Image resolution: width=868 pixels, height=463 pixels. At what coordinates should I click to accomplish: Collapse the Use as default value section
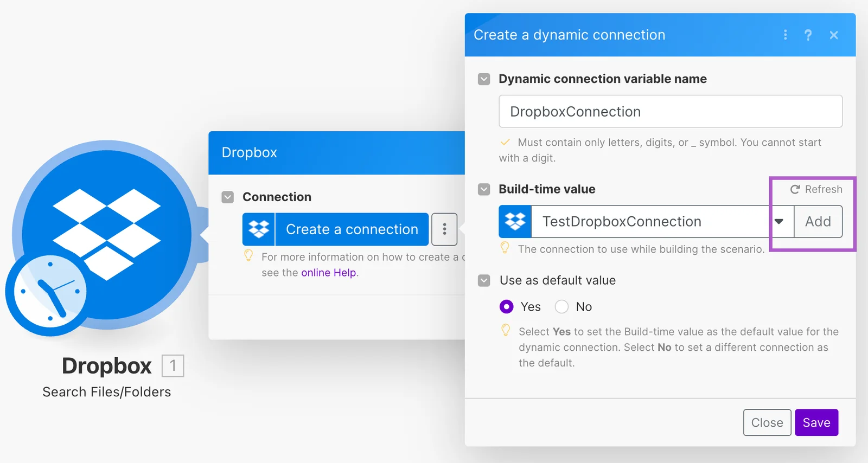(484, 280)
